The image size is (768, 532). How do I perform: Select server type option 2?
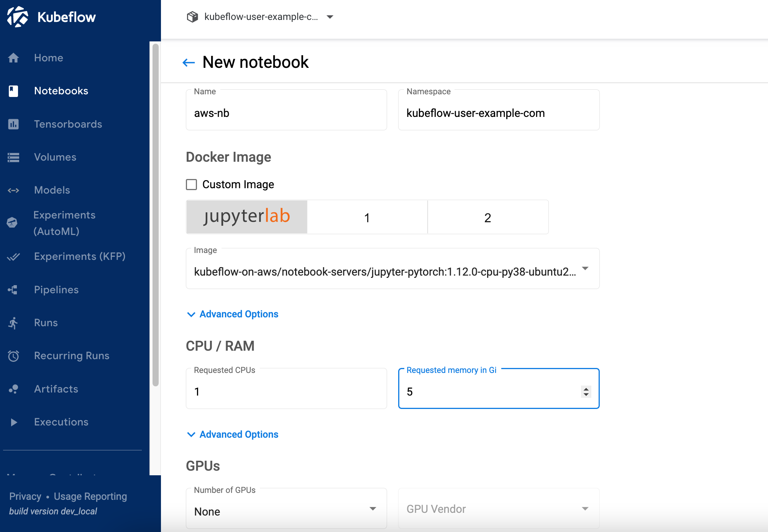(487, 217)
